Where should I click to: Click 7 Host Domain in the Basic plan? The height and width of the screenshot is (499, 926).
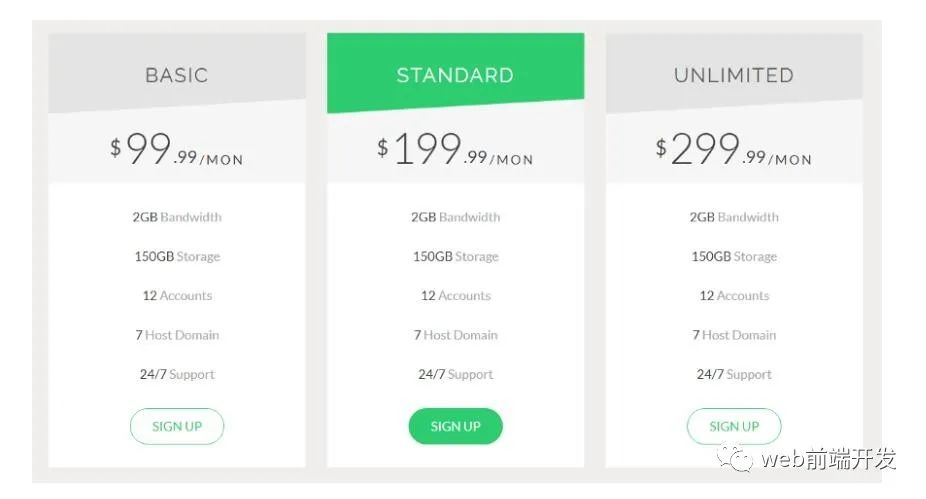tap(177, 335)
